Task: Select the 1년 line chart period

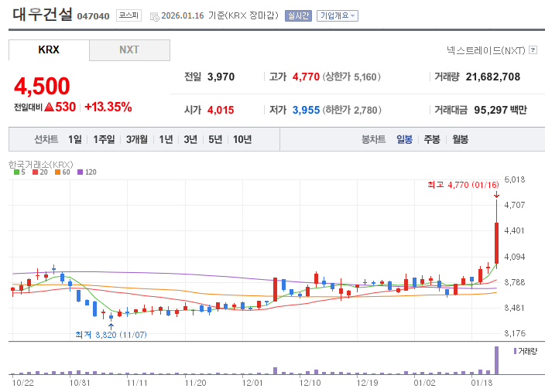Action: click(x=166, y=139)
